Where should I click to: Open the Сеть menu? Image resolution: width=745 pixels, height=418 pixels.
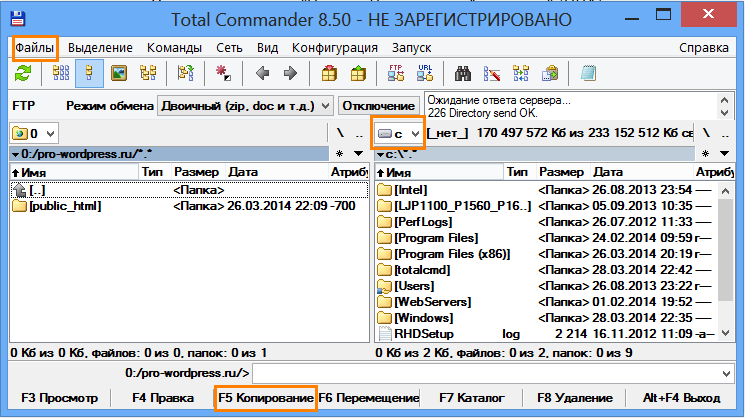(x=229, y=48)
